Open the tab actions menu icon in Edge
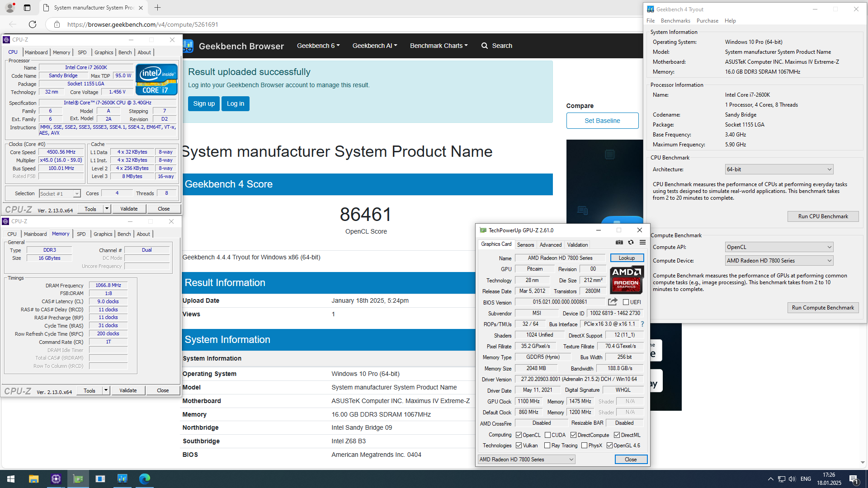 click(x=27, y=8)
